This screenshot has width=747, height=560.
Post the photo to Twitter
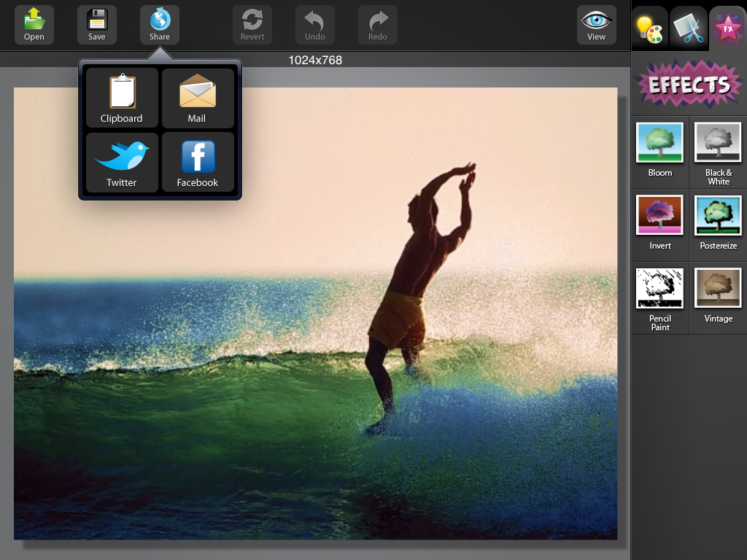tap(122, 163)
